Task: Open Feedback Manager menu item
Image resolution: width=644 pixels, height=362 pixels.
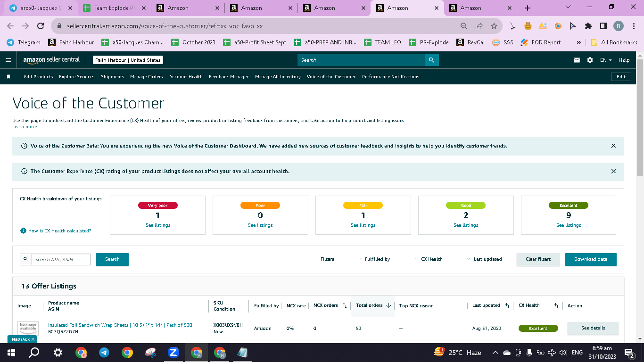Action: [229, 76]
